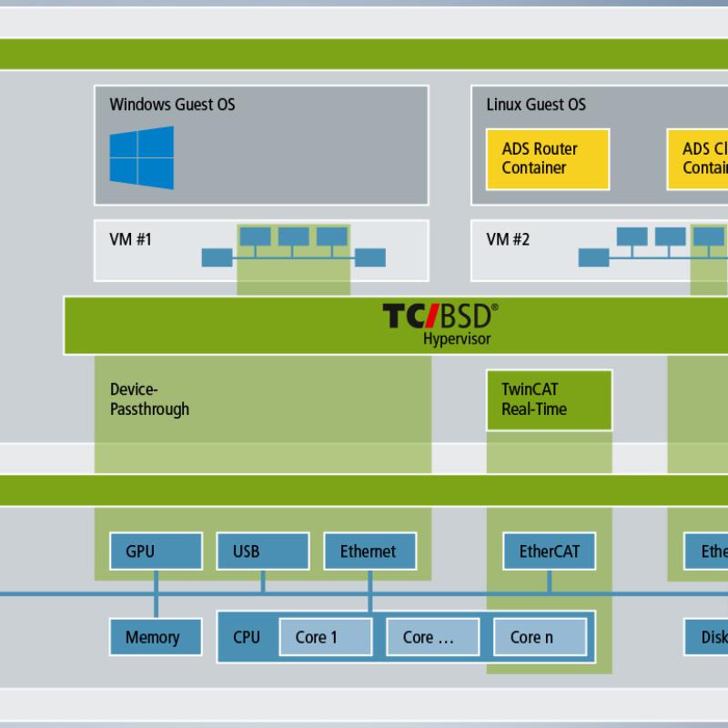Select the Core 1 box
This screenshot has height=728, width=728.
(x=326, y=637)
